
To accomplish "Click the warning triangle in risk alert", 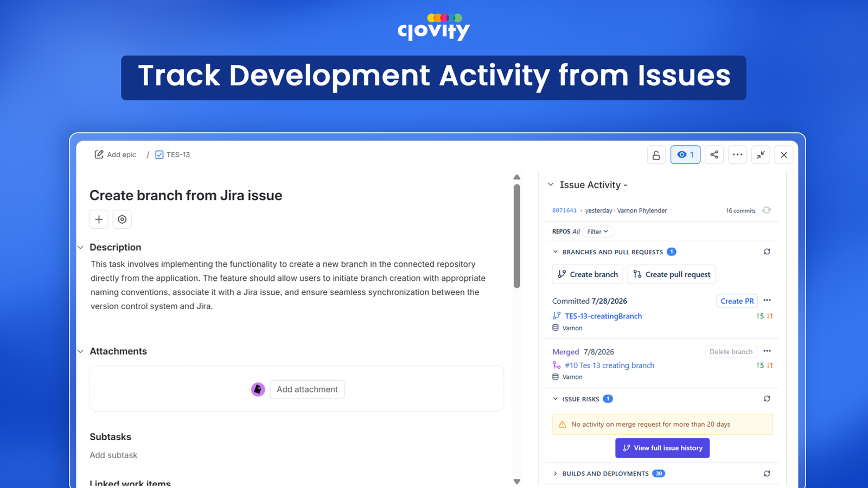I will coord(562,425).
